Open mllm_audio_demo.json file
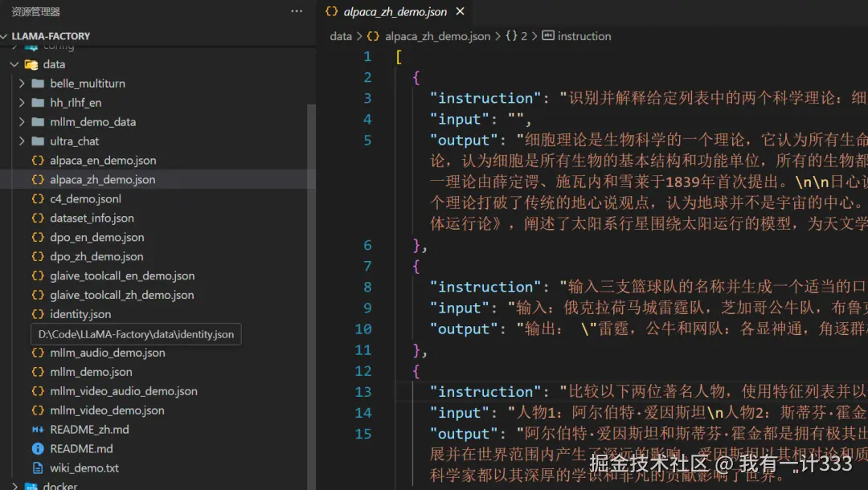The height and width of the screenshot is (490, 868). (x=108, y=353)
